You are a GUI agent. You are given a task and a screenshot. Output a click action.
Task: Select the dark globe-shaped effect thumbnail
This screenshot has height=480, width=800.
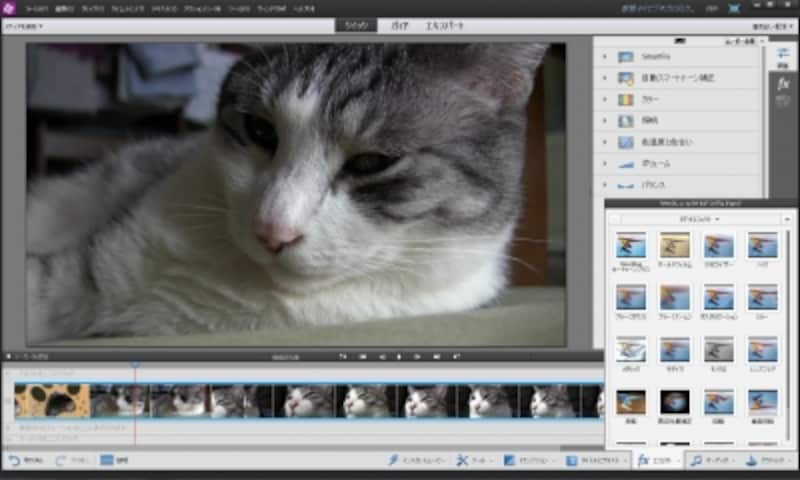674,402
